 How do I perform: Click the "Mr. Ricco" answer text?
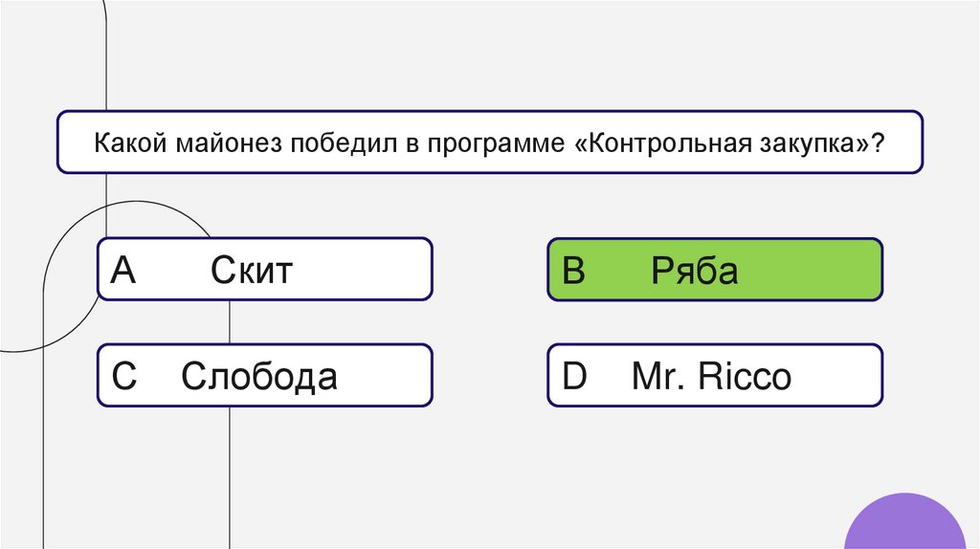click(x=711, y=377)
